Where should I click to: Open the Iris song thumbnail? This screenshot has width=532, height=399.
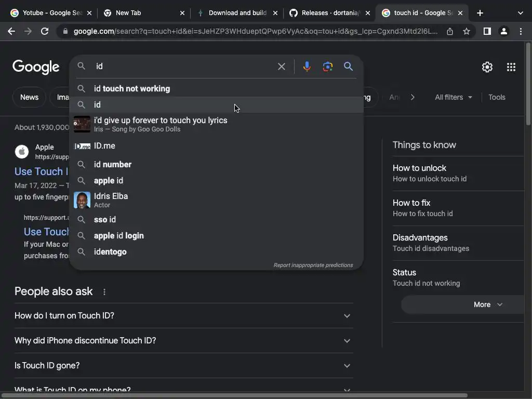(82, 124)
